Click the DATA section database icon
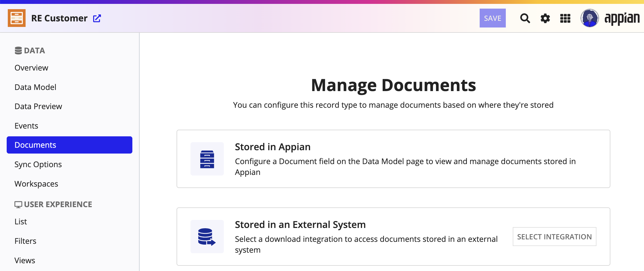Image resolution: width=644 pixels, height=271 pixels. pyautogui.click(x=18, y=51)
